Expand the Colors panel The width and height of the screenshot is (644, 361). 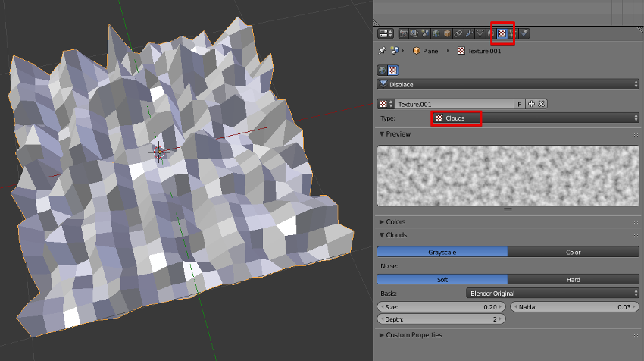tap(395, 221)
